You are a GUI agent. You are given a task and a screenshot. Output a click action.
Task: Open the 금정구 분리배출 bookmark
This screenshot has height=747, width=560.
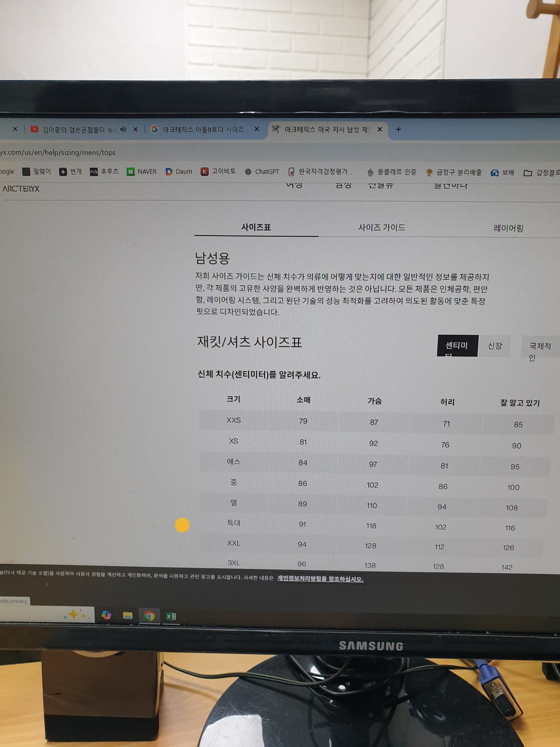(453, 172)
